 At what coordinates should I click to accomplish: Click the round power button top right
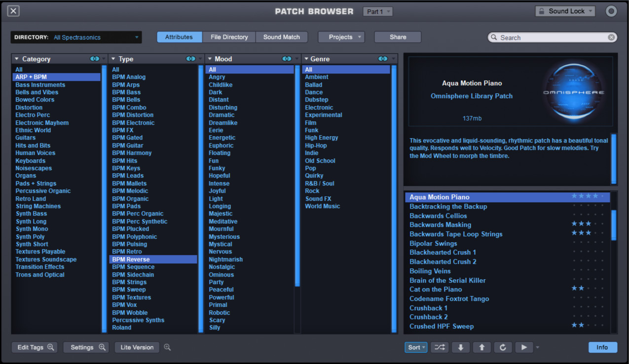[x=611, y=11]
